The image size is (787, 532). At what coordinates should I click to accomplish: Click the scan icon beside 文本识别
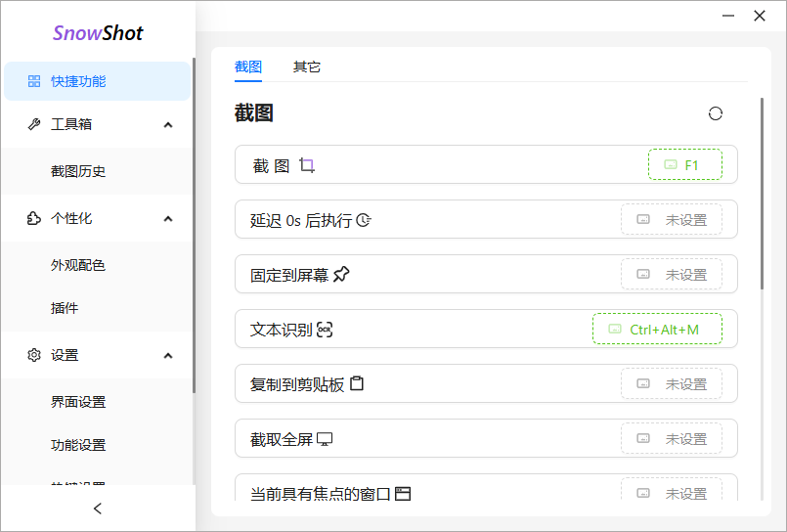(326, 330)
